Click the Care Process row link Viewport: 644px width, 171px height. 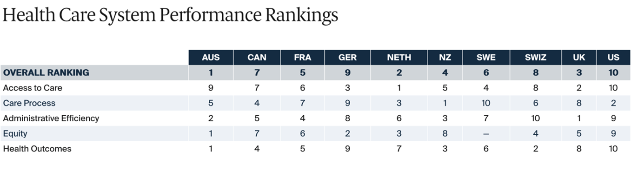pyautogui.click(x=29, y=103)
